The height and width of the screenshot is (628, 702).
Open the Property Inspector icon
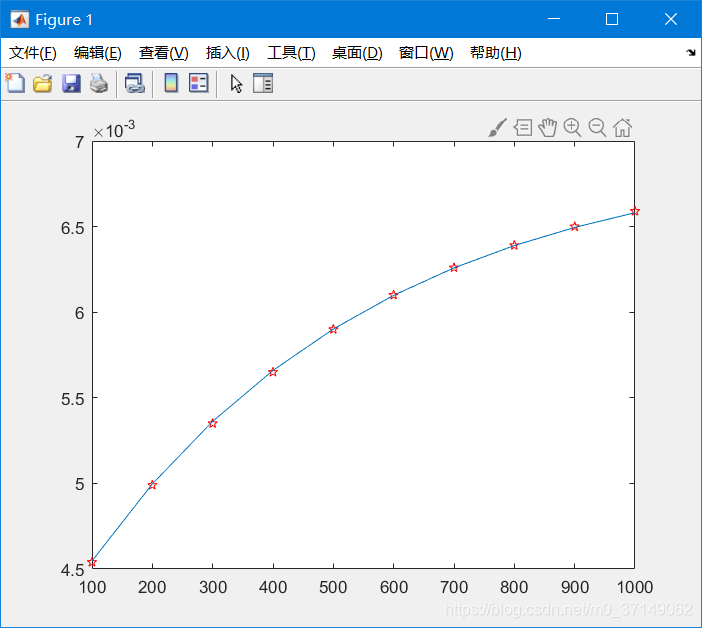pos(263,83)
